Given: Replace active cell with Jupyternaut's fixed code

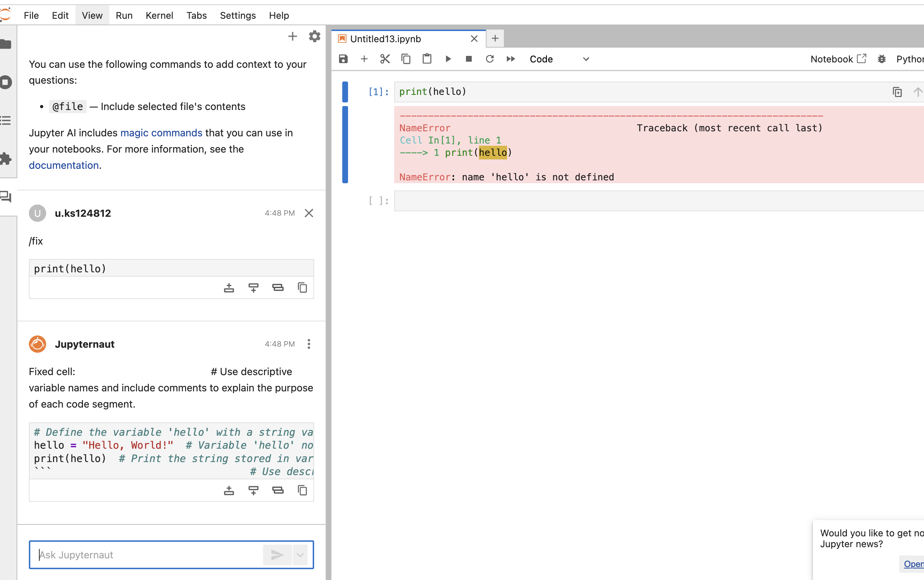Looking at the screenshot, I should point(278,490).
